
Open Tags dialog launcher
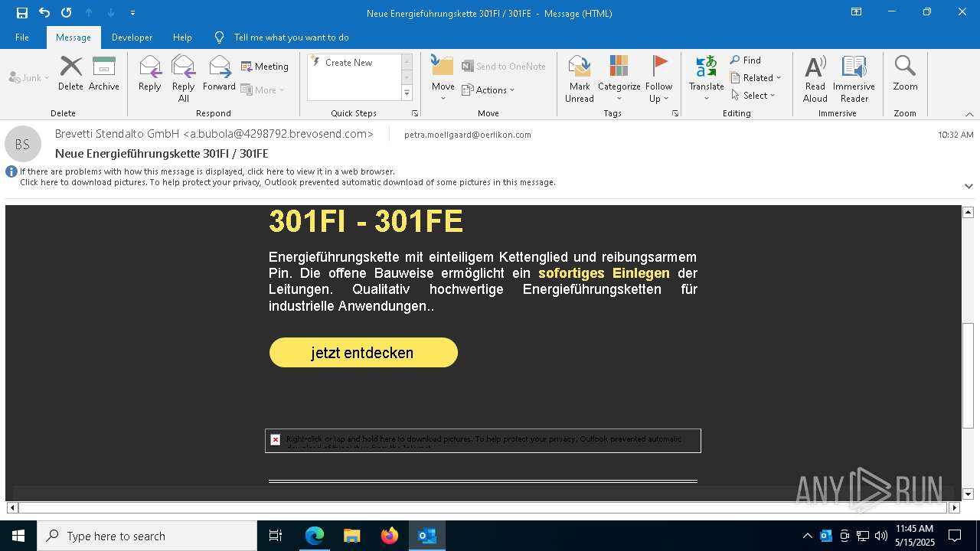click(x=675, y=113)
